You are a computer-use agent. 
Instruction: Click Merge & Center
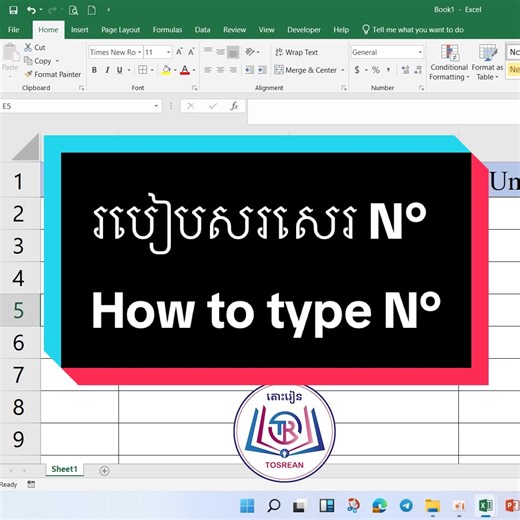tap(305, 70)
